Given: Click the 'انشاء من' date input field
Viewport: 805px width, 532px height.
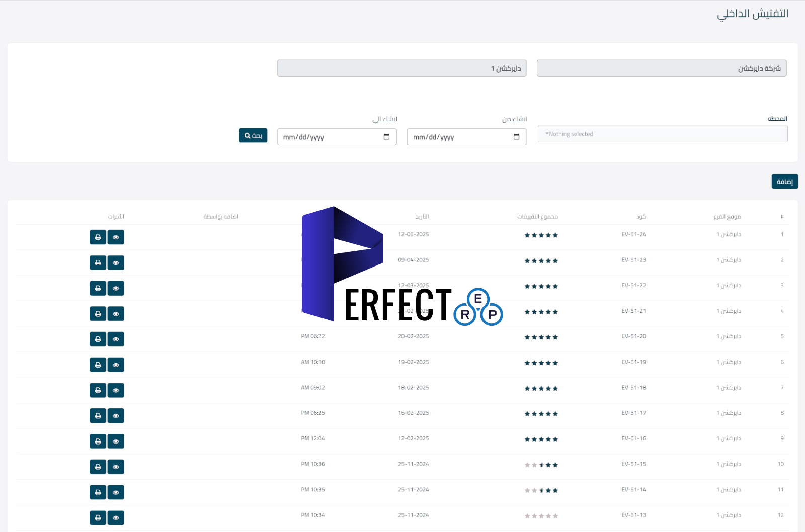Looking at the screenshot, I should 466,137.
